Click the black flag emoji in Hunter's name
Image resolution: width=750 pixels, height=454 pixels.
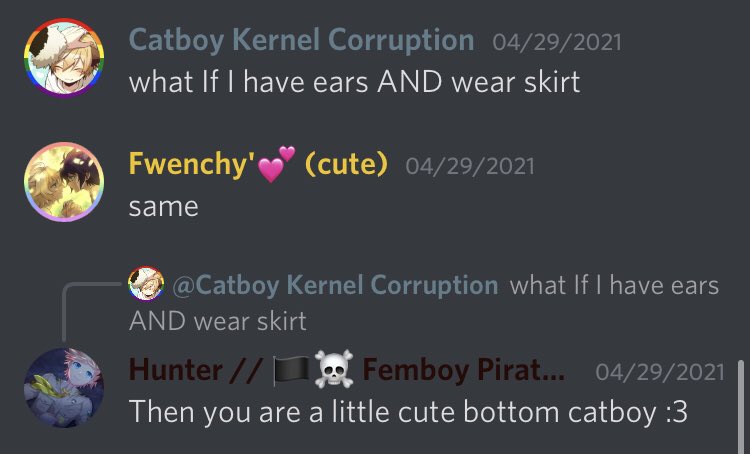[291, 370]
